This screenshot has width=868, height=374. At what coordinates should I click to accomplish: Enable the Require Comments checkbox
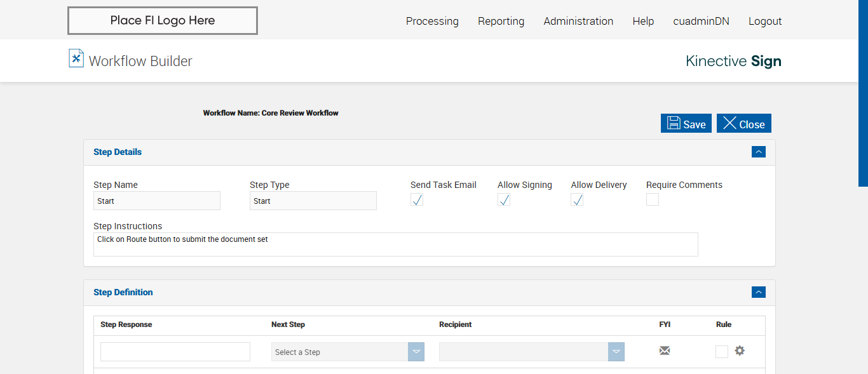pyautogui.click(x=653, y=200)
